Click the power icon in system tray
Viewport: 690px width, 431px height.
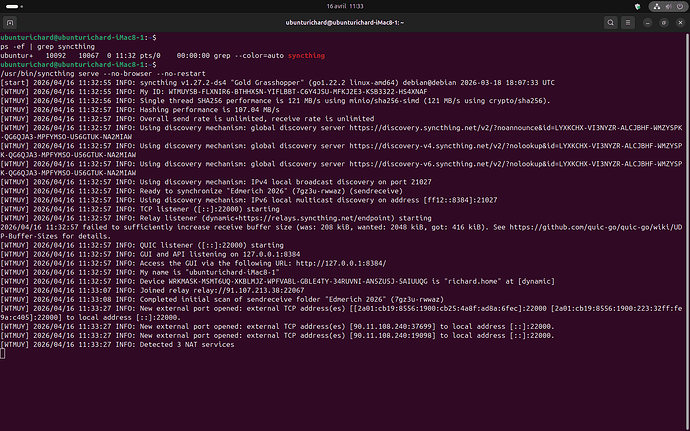[x=680, y=6]
